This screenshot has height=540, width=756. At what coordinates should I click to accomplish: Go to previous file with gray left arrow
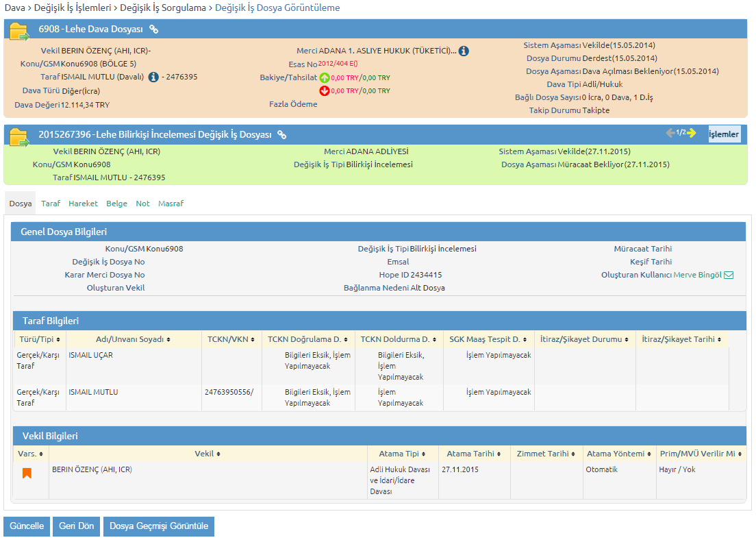pos(670,133)
